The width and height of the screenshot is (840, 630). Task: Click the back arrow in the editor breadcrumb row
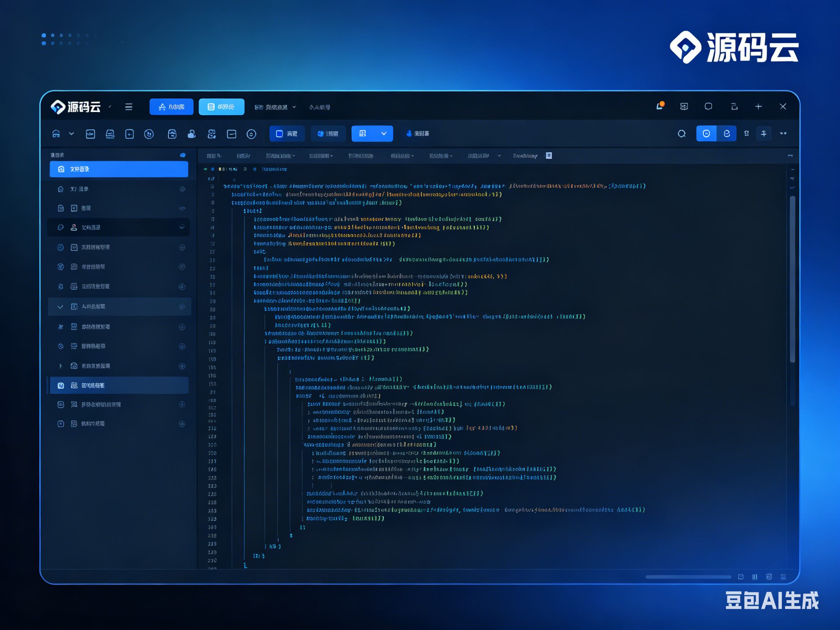[205, 169]
